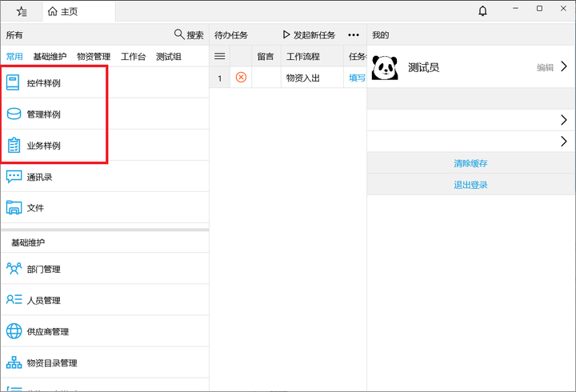Screen dimensions: 576x392
Task: Click the panda avatar thumbnail
Action: coord(386,67)
